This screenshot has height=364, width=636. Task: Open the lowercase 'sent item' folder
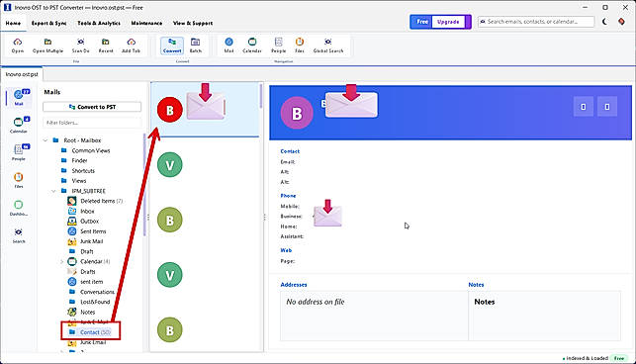click(91, 282)
